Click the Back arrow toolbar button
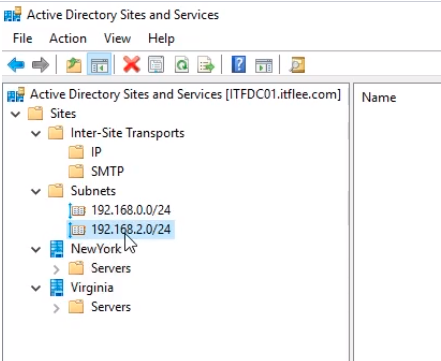The image size is (441, 361). [x=16, y=64]
